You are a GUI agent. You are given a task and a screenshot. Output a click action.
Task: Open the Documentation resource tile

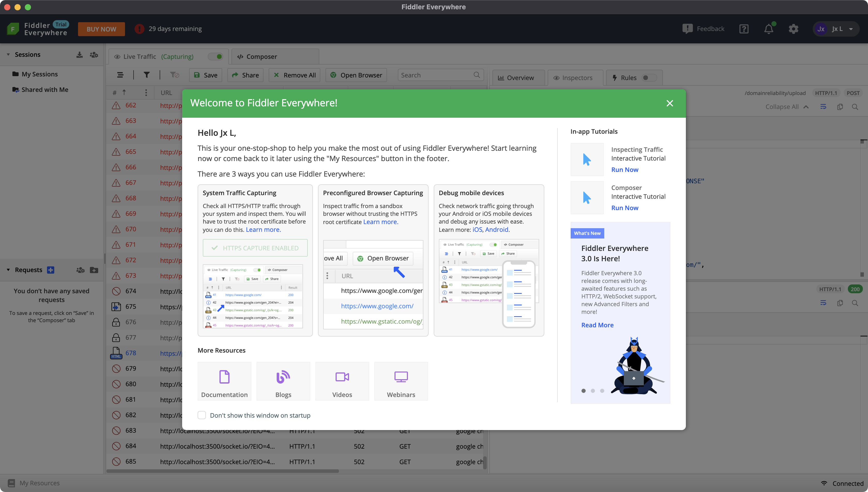click(x=224, y=382)
